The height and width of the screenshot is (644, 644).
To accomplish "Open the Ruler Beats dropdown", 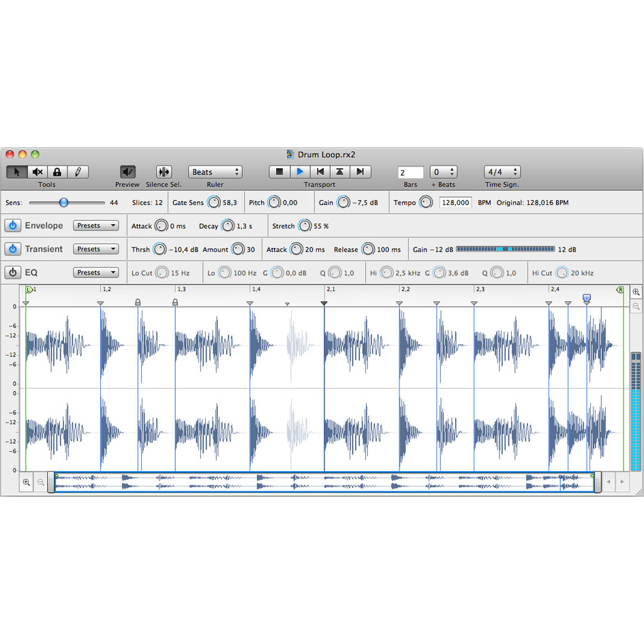I will (x=215, y=172).
